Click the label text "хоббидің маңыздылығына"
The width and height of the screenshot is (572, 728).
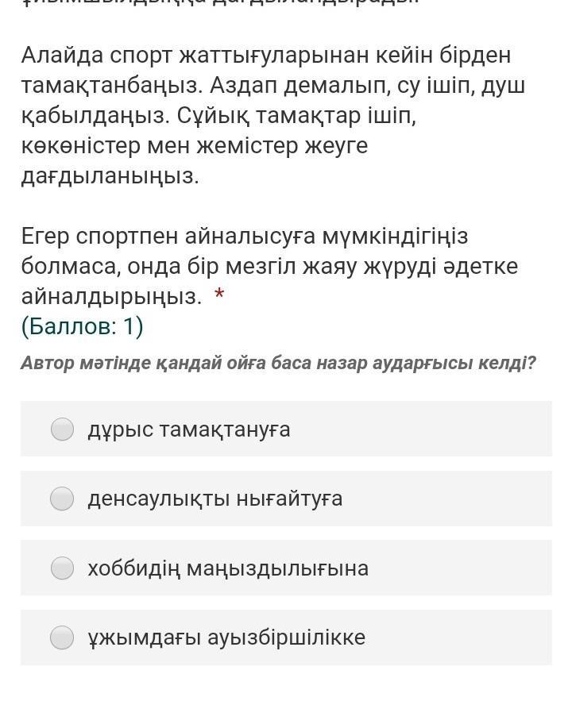[228, 568]
